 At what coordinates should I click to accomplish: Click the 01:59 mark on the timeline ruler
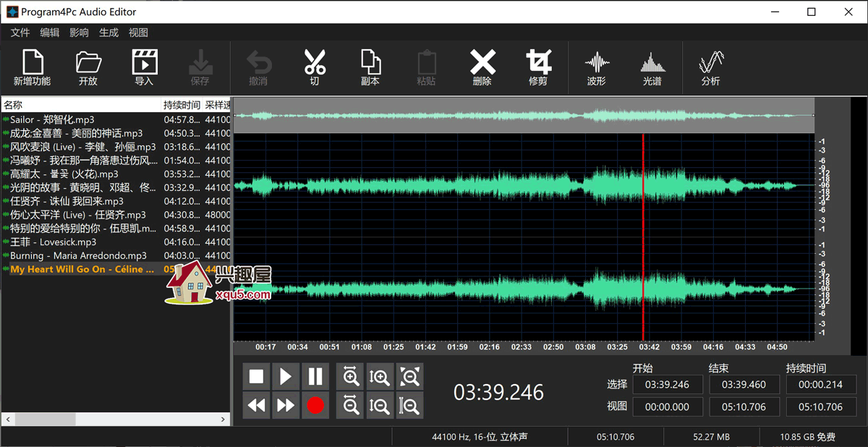point(458,347)
